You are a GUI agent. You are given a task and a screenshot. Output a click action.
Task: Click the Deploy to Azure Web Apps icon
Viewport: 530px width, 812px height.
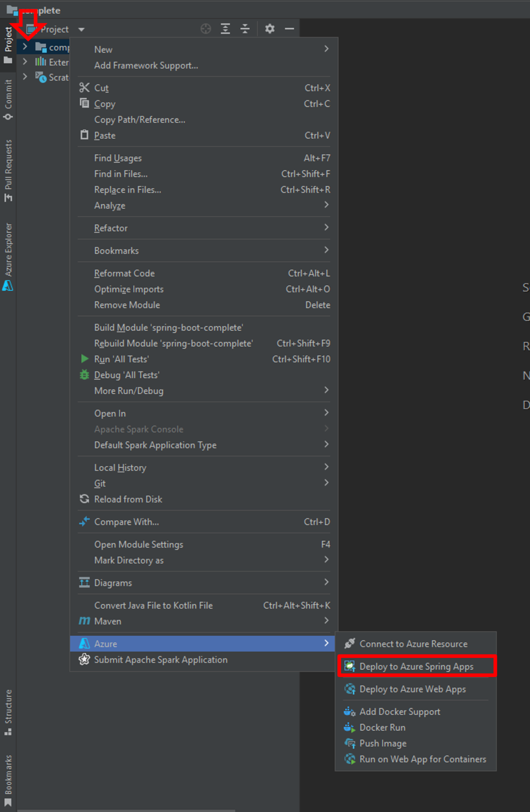350,688
